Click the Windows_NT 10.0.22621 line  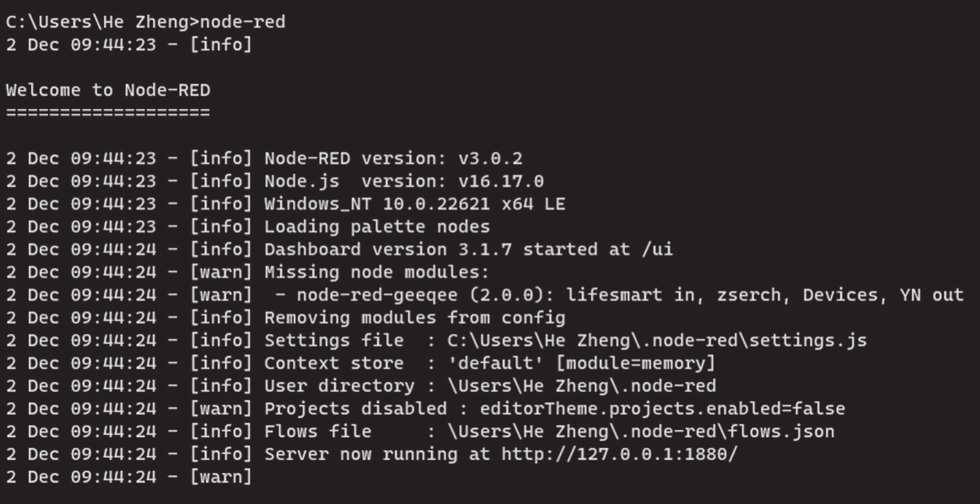[x=415, y=204]
